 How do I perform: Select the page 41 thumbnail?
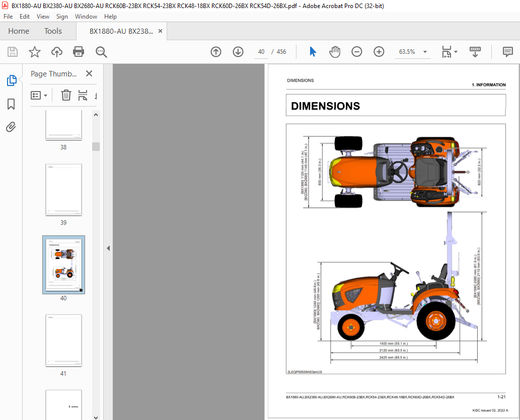click(x=63, y=341)
